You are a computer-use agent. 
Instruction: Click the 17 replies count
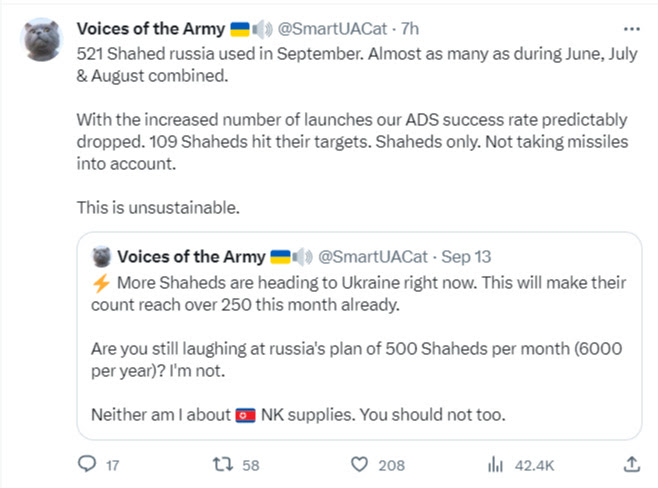(112, 464)
